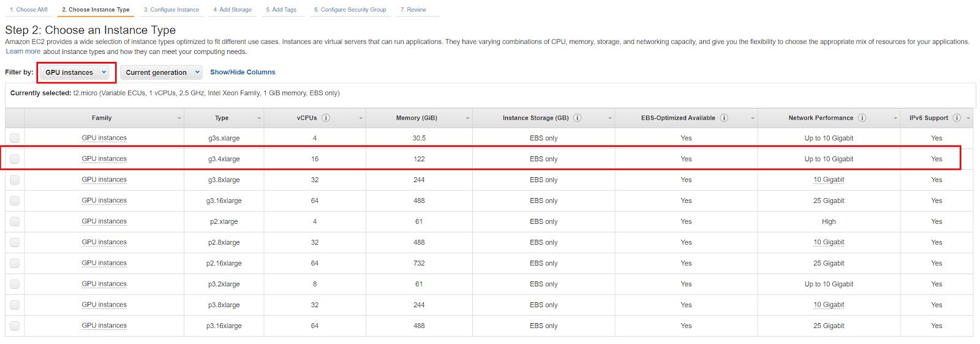Click info icon beside EBS-Optimized Available
The image size is (980, 344).
pos(724,118)
